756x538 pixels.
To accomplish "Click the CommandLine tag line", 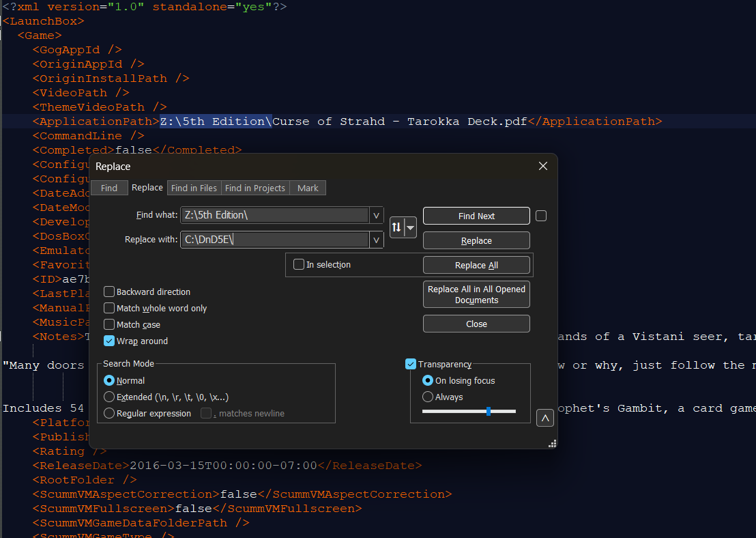I will [x=89, y=136].
